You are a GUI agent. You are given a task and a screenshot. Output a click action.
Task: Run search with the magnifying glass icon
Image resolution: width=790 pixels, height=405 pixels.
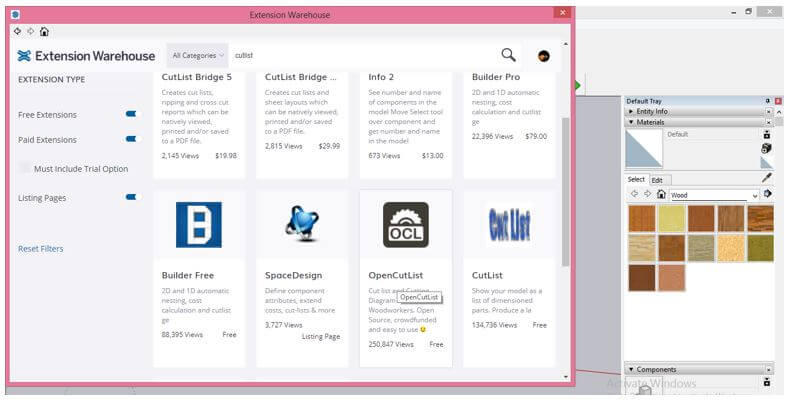pyautogui.click(x=508, y=55)
